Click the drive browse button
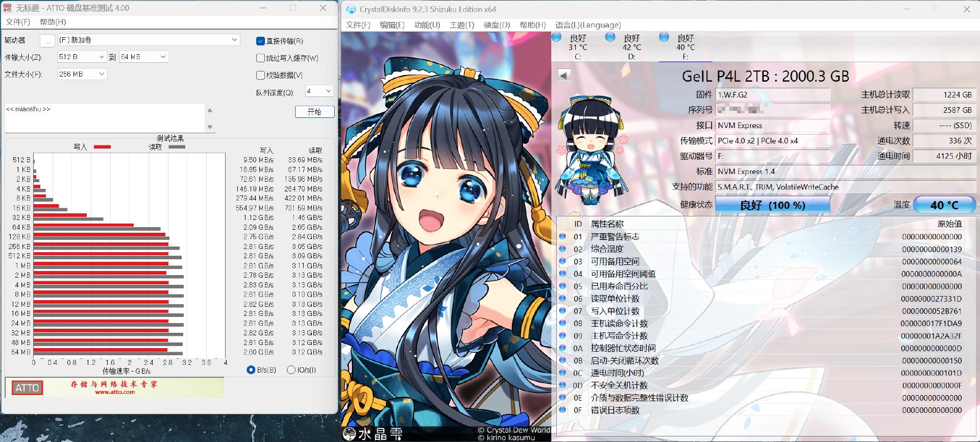The height and width of the screenshot is (442, 980). pos(47,40)
